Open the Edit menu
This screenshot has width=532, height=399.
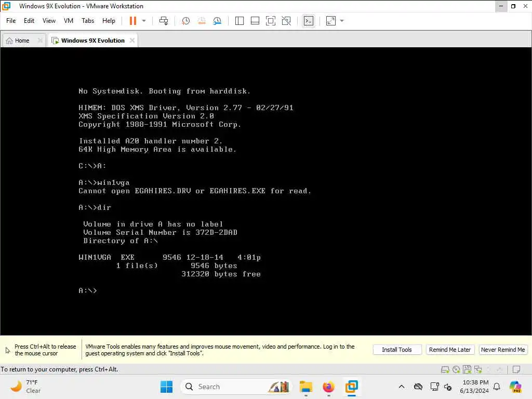tap(29, 21)
